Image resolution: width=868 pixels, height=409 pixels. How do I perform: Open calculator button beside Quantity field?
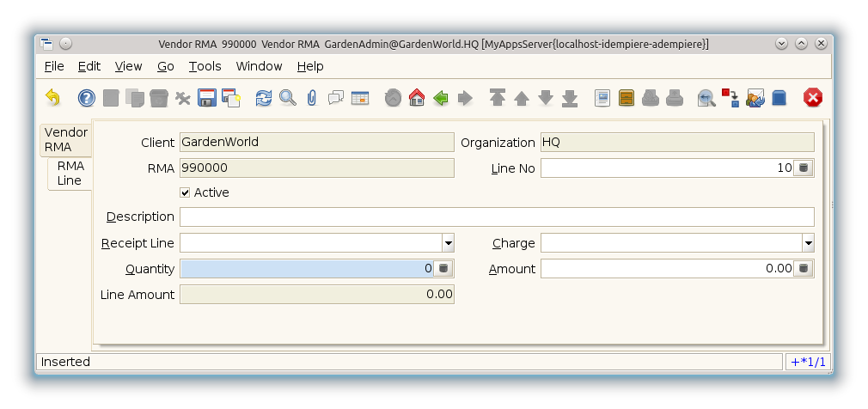click(x=443, y=269)
